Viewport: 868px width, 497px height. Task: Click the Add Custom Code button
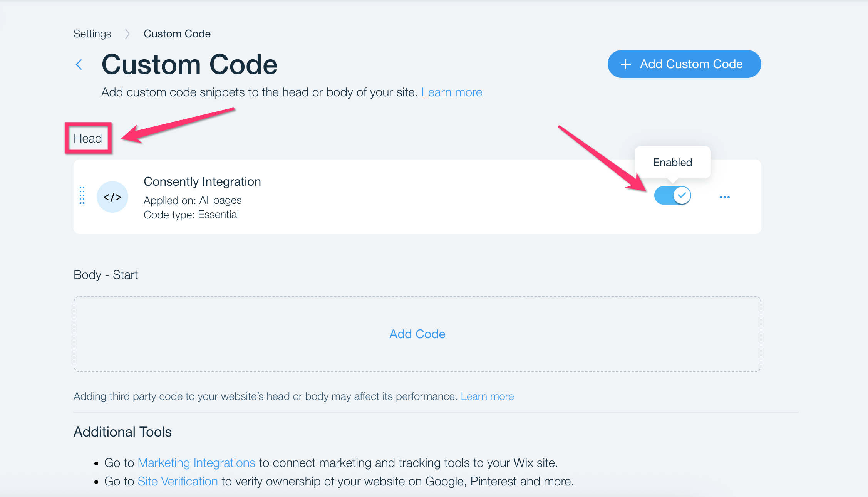(684, 64)
